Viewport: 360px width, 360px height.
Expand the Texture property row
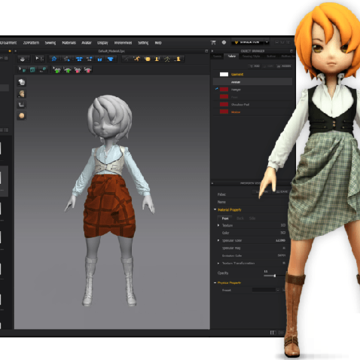point(218,225)
